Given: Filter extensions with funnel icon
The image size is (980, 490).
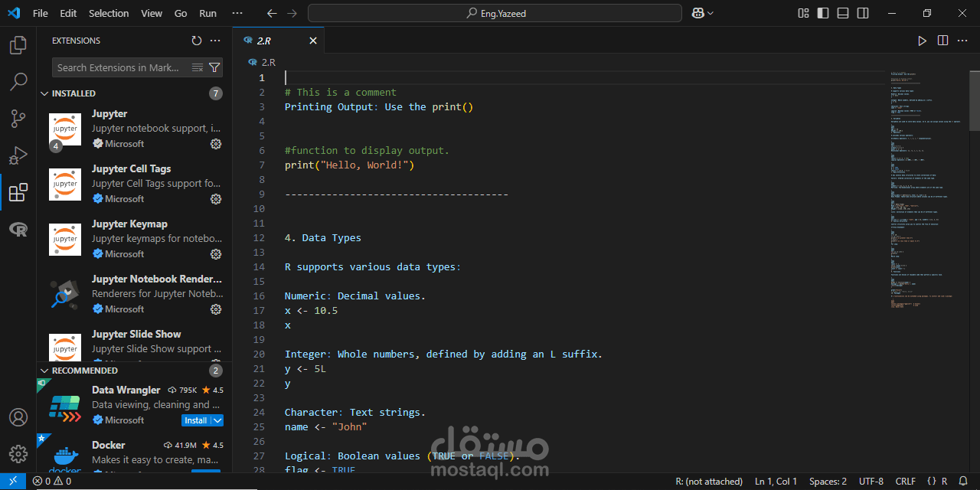Looking at the screenshot, I should [x=214, y=67].
